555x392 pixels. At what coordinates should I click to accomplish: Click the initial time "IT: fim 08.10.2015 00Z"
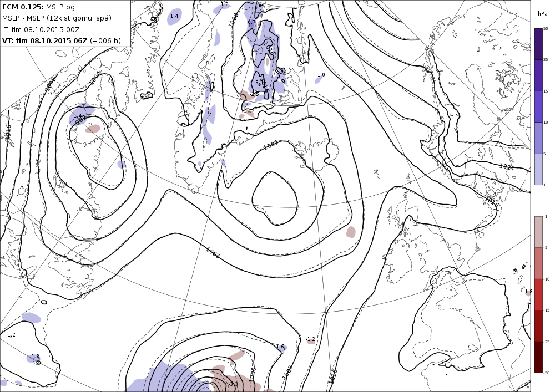pyautogui.click(x=41, y=29)
